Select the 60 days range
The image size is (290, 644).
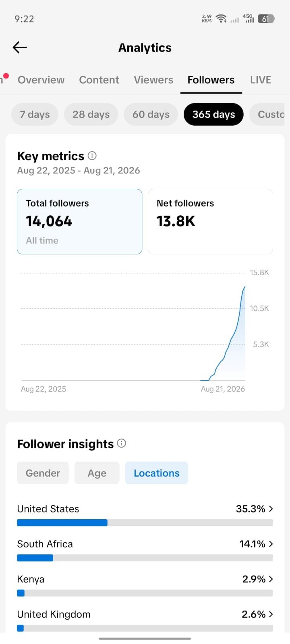151,114
